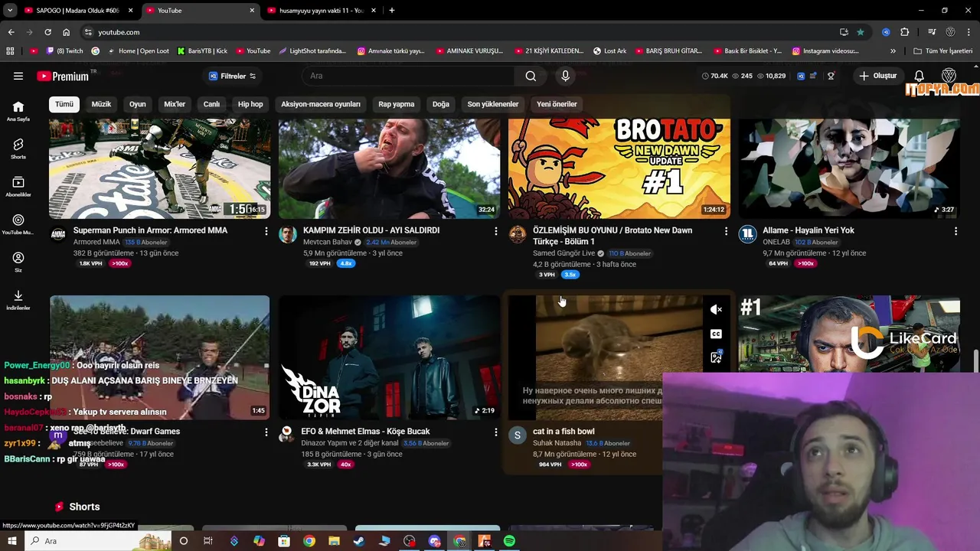
Task: Start voice search with microphone icon
Action: 565,76
